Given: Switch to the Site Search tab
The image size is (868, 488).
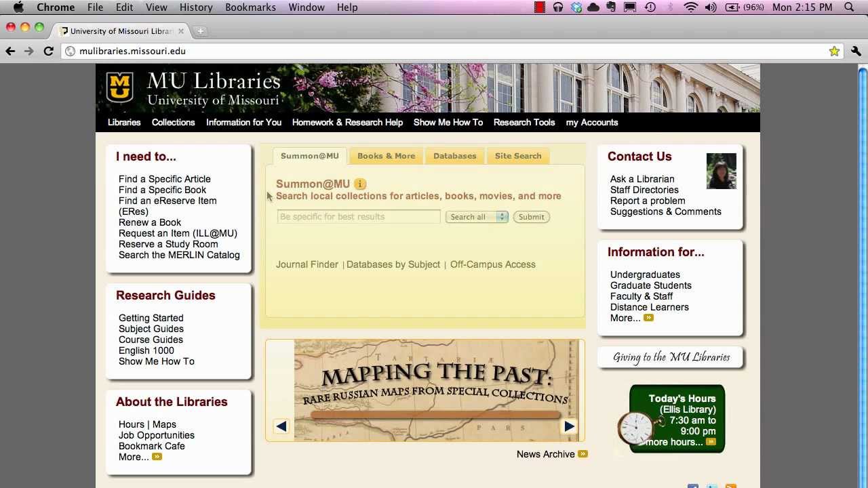Looking at the screenshot, I should 518,156.
